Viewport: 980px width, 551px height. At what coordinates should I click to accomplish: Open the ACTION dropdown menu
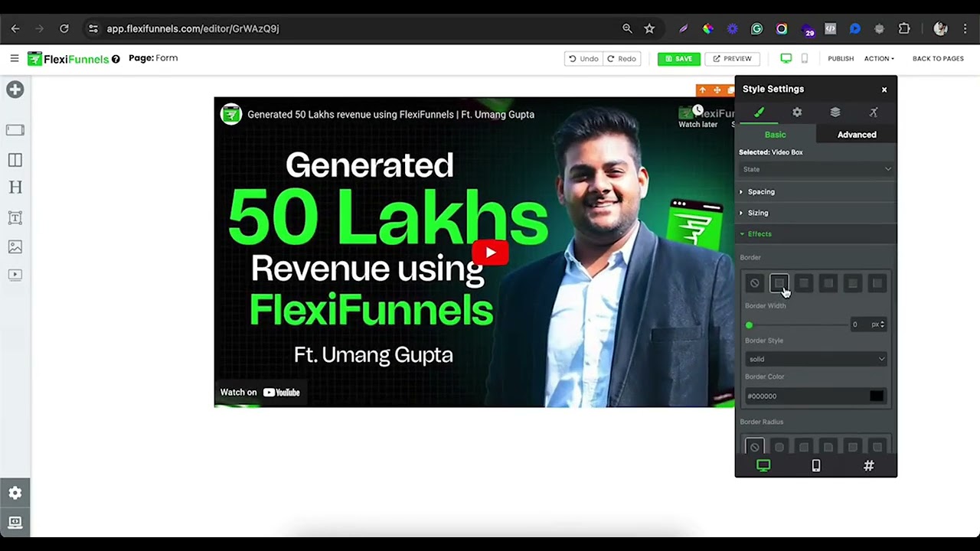point(879,59)
